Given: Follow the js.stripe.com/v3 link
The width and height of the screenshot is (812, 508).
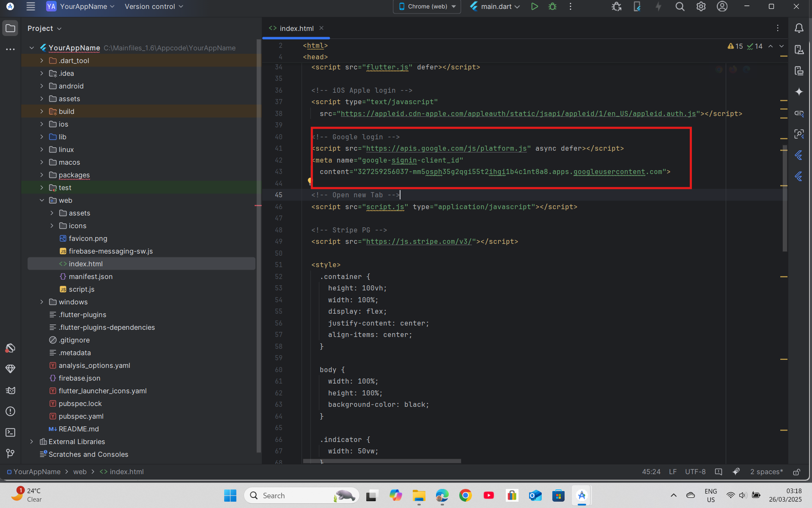Looking at the screenshot, I should pos(419,242).
